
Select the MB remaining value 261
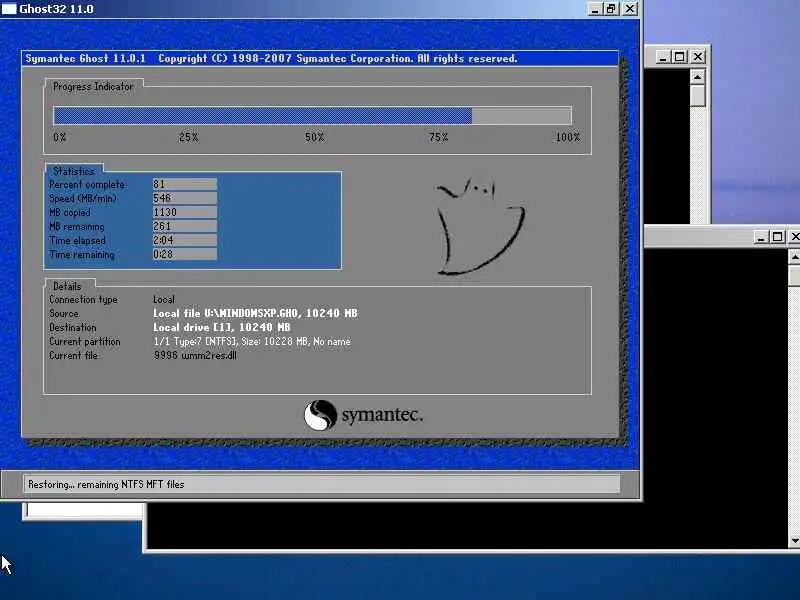[x=185, y=226]
